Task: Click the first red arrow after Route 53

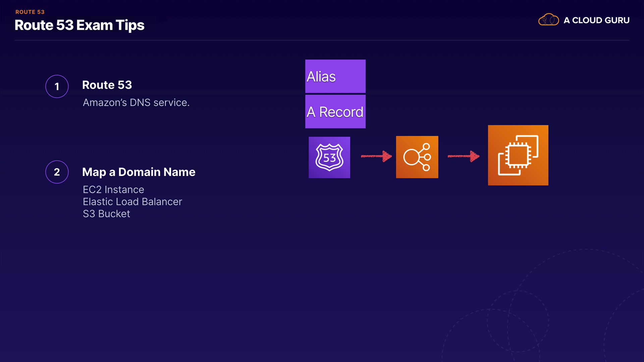Action: point(376,156)
